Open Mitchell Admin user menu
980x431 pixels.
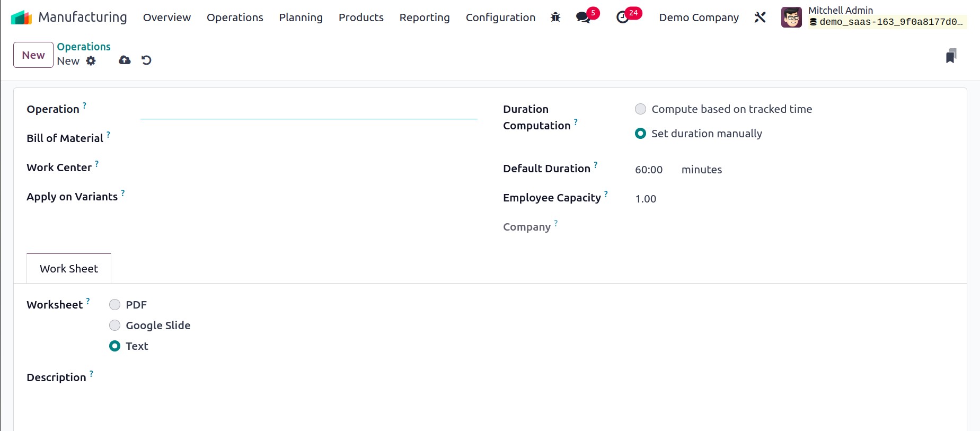(875, 17)
